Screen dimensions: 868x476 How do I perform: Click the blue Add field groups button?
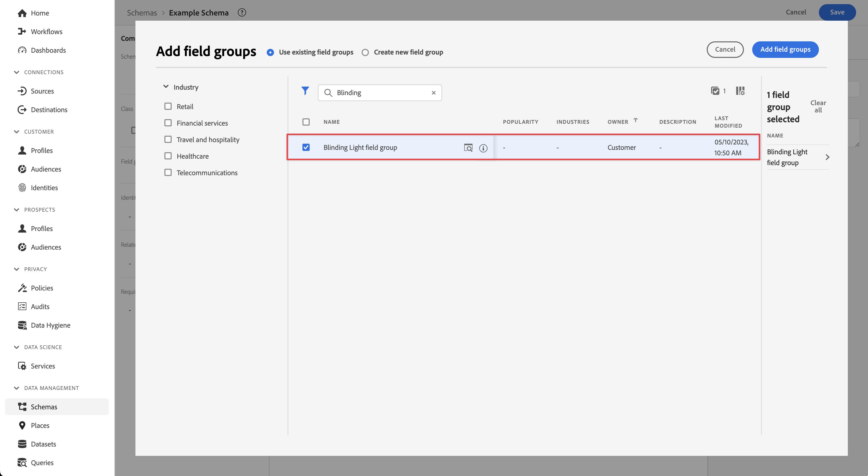click(785, 50)
